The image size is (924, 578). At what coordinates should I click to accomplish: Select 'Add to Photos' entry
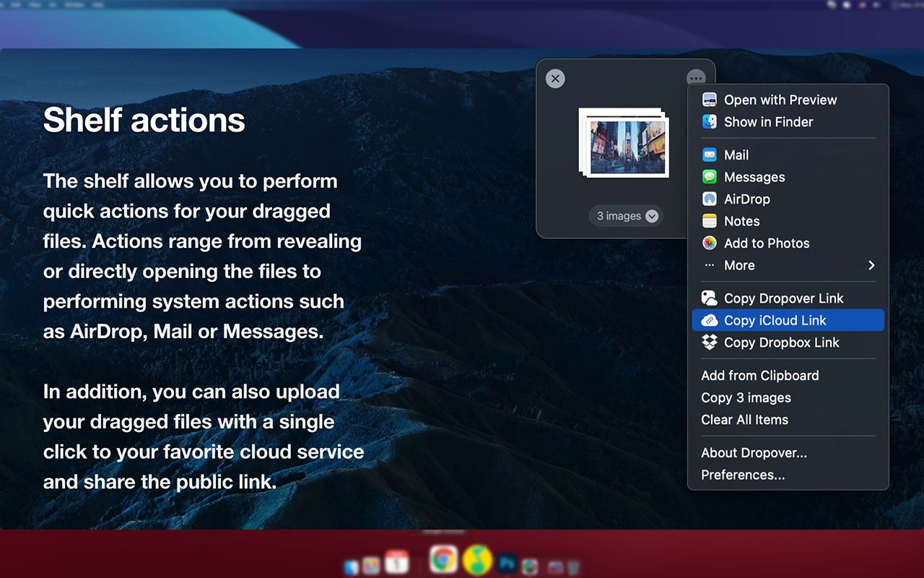pos(788,243)
